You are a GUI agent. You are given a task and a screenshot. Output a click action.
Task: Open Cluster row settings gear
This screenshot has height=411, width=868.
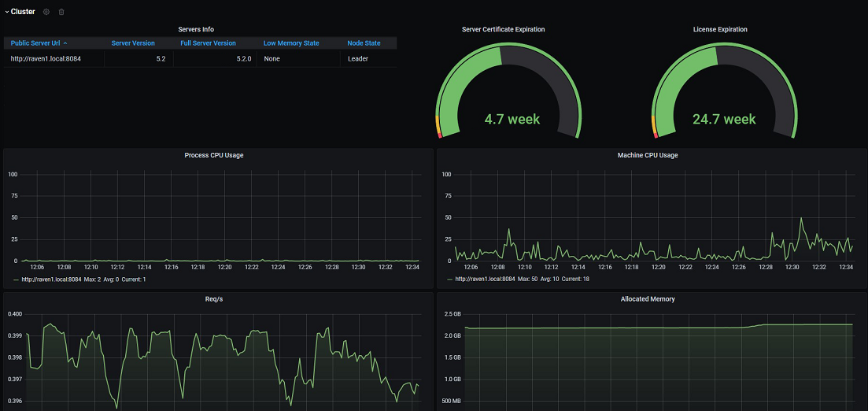(46, 12)
